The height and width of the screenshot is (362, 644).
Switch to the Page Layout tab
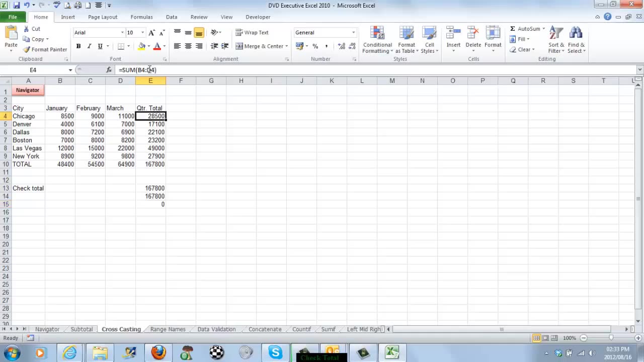click(x=103, y=17)
